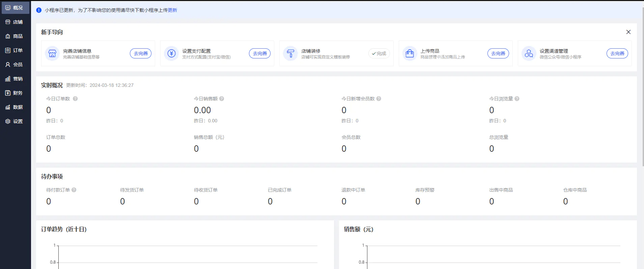Screen dimensions: 644x269
Task: Click the store icon beside 完善店铺信息
Action: [x=52, y=53]
